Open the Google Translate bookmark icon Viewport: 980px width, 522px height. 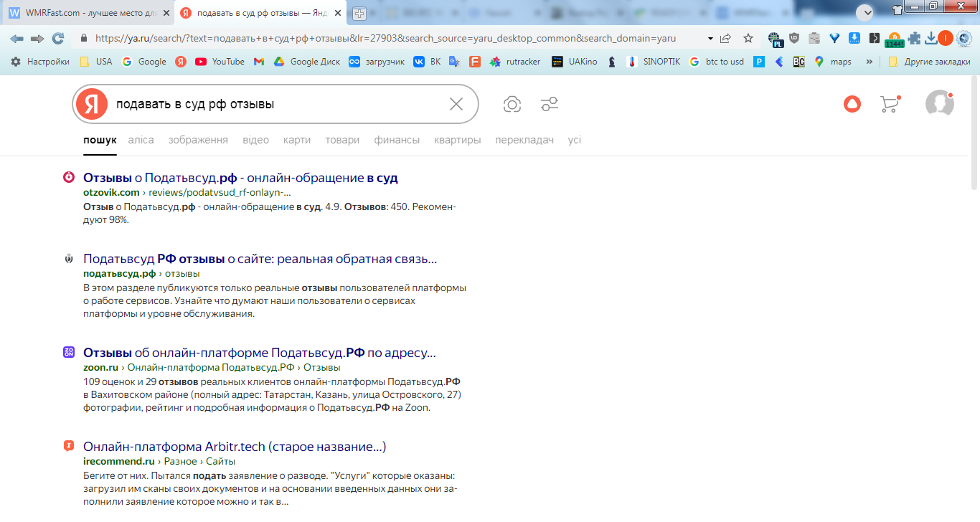(454, 62)
